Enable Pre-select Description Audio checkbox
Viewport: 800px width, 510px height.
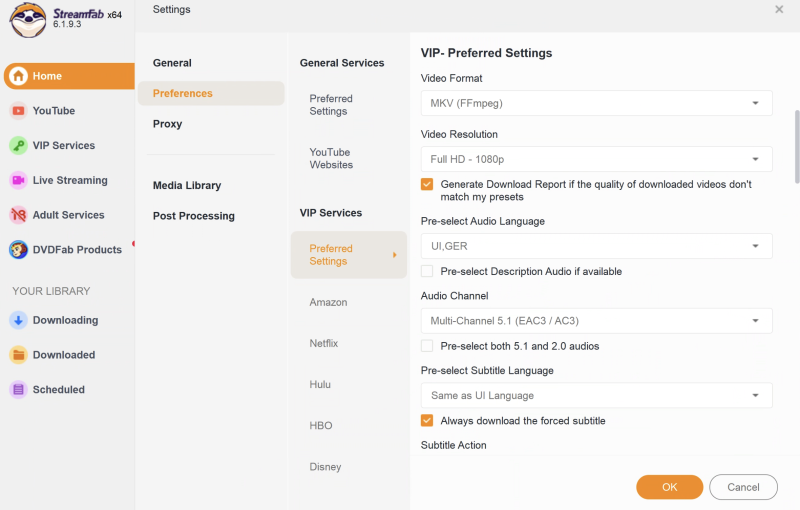(427, 271)
